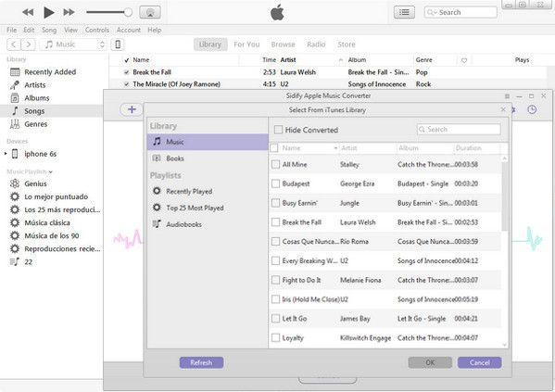Go back with the left chevron button
Screen dimensions: 555x392
14,44
